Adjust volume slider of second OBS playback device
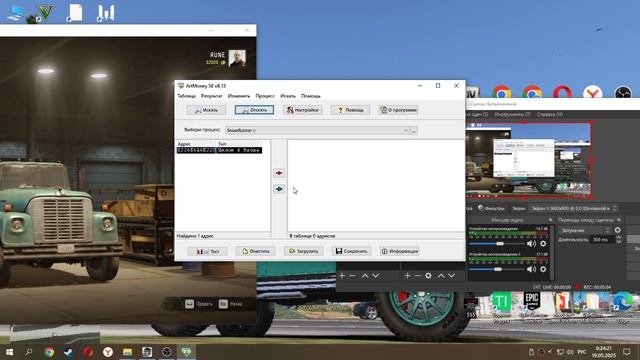This screenshot has width=640, height=360. click(497, 269)
